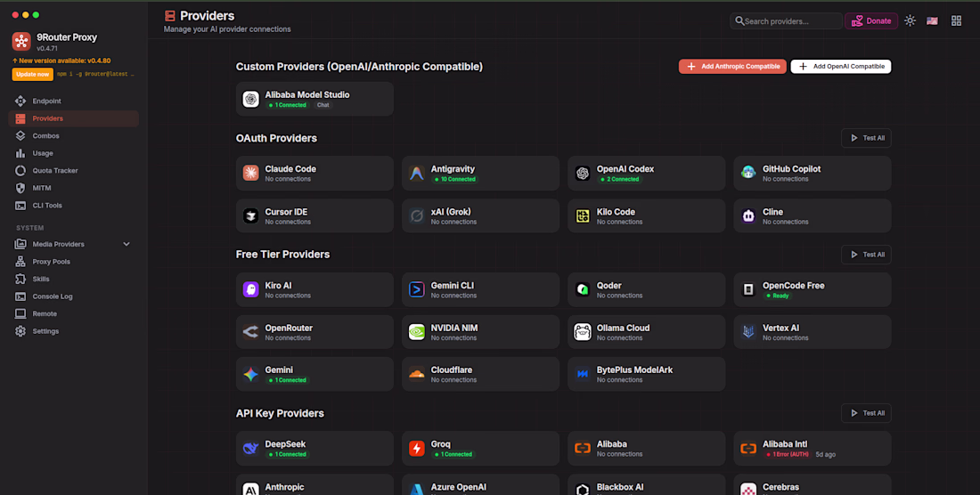Click the Groq lightning icon

pos(417,448)
